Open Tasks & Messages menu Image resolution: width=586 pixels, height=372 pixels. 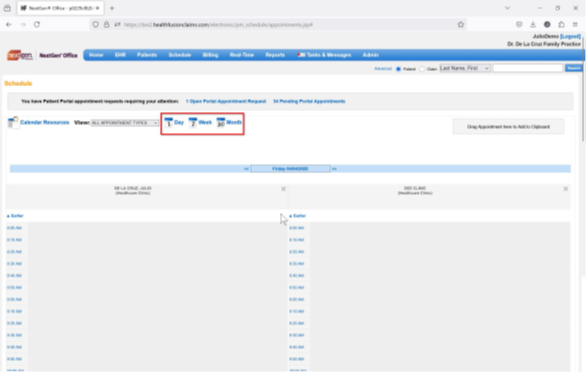click(x=324, y=55)
